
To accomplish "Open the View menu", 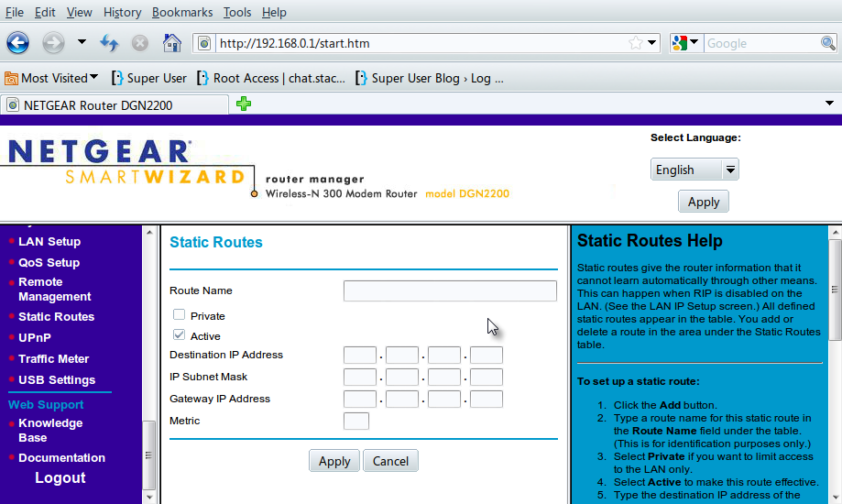I will pos(79,12).
